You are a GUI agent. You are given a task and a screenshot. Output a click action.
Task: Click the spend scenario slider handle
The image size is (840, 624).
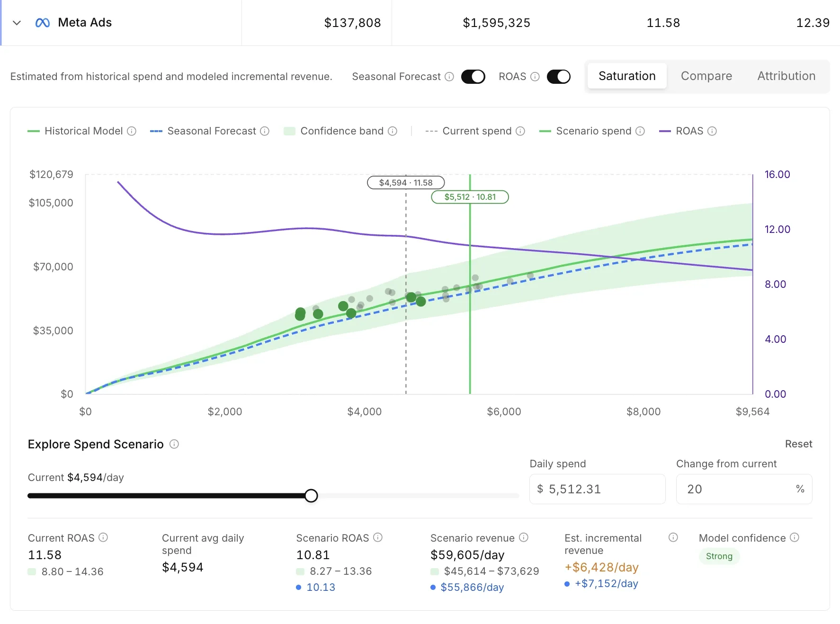coord(311,496)
